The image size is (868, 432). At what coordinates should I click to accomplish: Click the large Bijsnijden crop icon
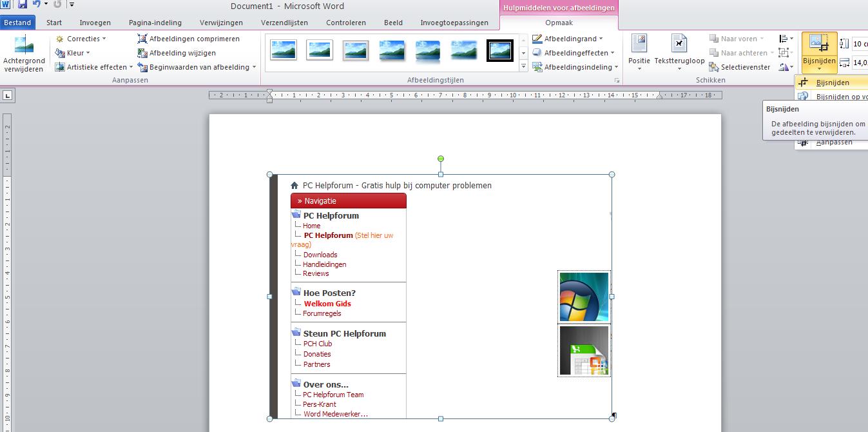[x=819, y=44]
